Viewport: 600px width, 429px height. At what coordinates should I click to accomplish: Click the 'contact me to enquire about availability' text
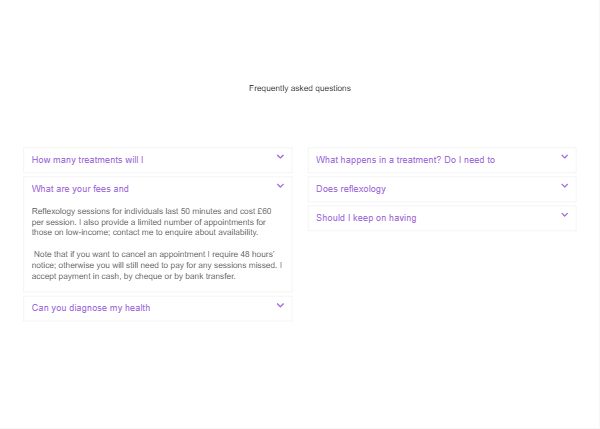185,232
